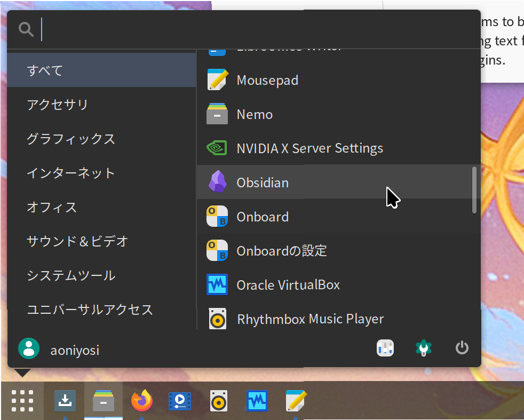Image resolution: width=524 pixels, height=420 pixels.
Task: Launch Firefox from the taskbar
Action: tap(142, 401)
